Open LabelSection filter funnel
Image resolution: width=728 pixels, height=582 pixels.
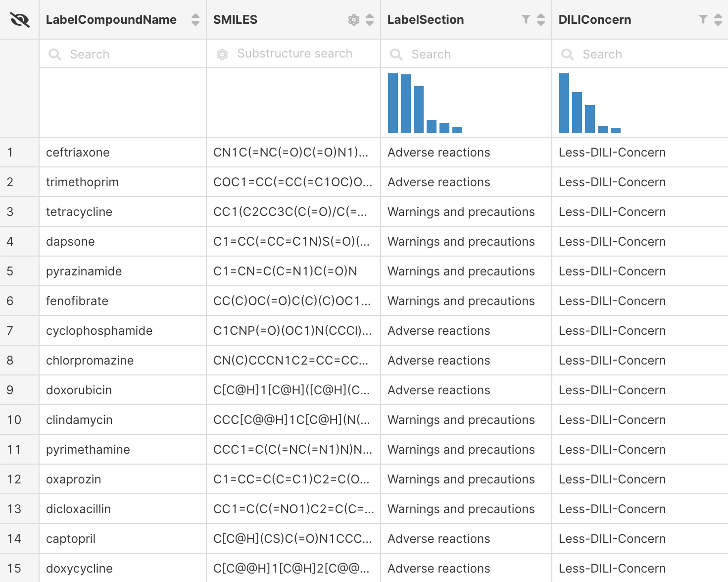coord(526,19)
